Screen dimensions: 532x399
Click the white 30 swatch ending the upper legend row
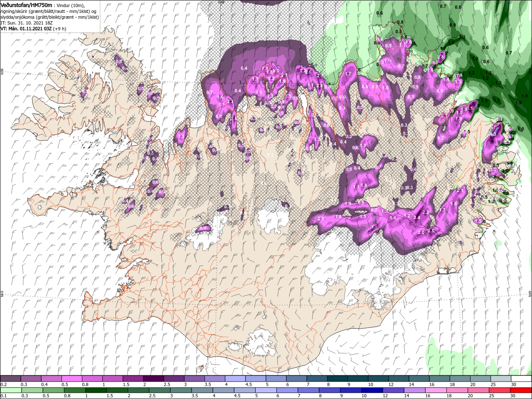[521, 378]
